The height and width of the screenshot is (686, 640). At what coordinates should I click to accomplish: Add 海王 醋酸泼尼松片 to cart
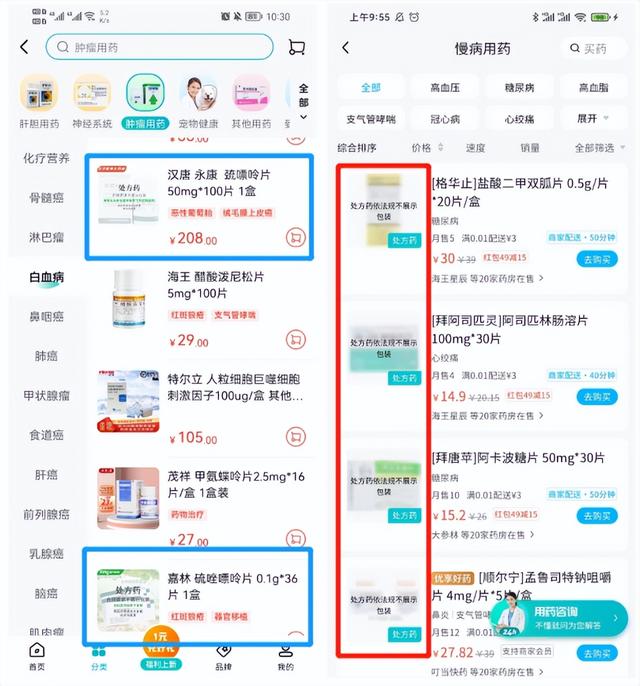pyautogui.click(x=296, y=340)
